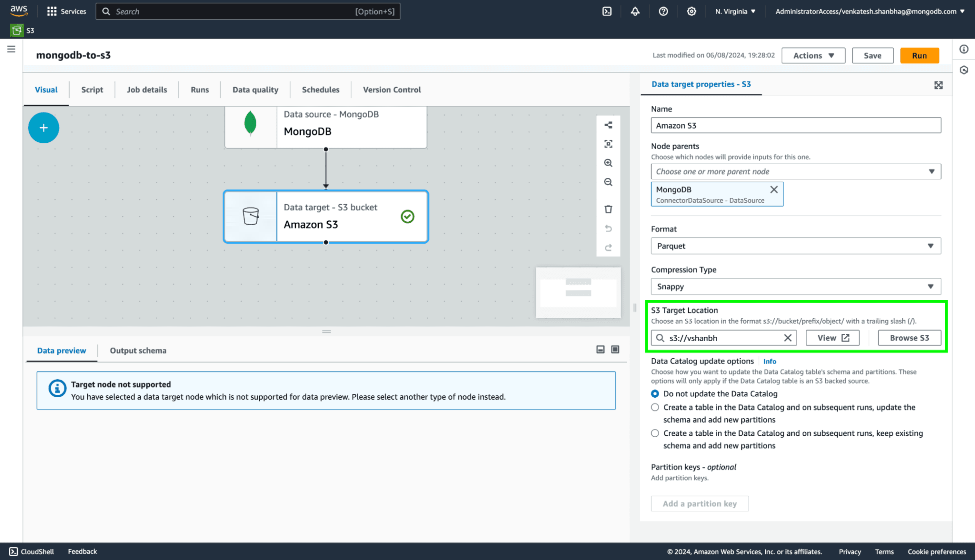Open CloudShell from the top bar icon
975x560 pixels.
(x=607, y=11)
